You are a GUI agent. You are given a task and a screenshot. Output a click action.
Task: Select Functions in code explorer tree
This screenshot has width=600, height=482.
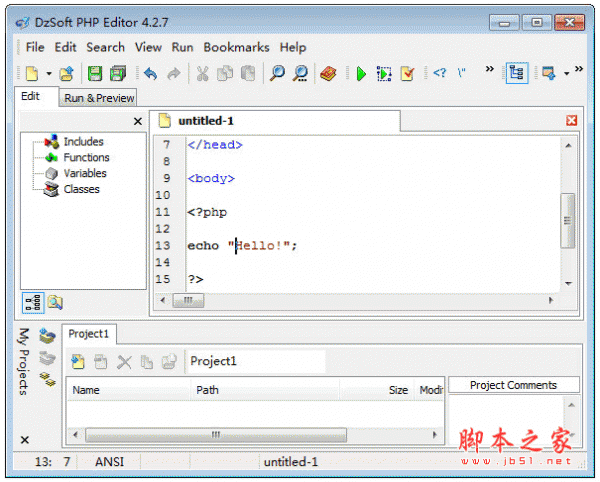(86, 157)
